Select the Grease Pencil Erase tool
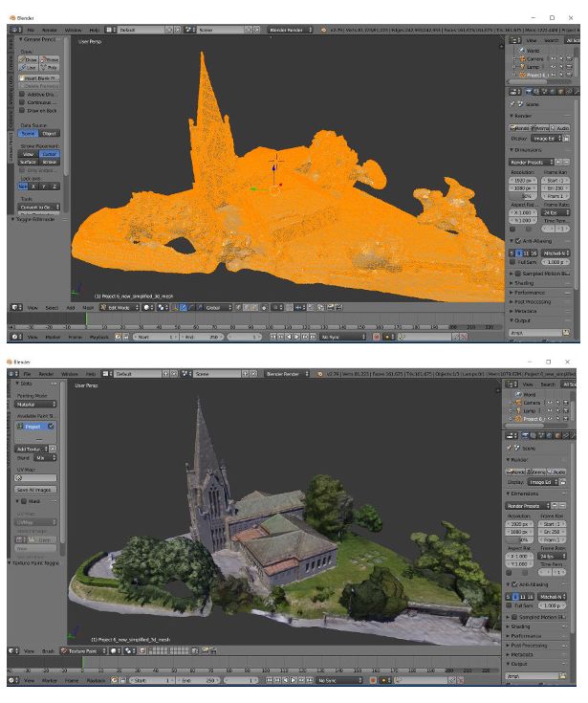Image resolution: width=588 pixels, height=703 pixels. (x=50, y=59)
